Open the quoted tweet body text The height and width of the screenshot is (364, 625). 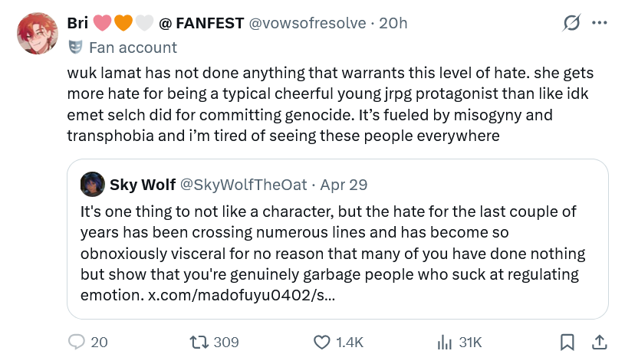[x=333, y=254]
